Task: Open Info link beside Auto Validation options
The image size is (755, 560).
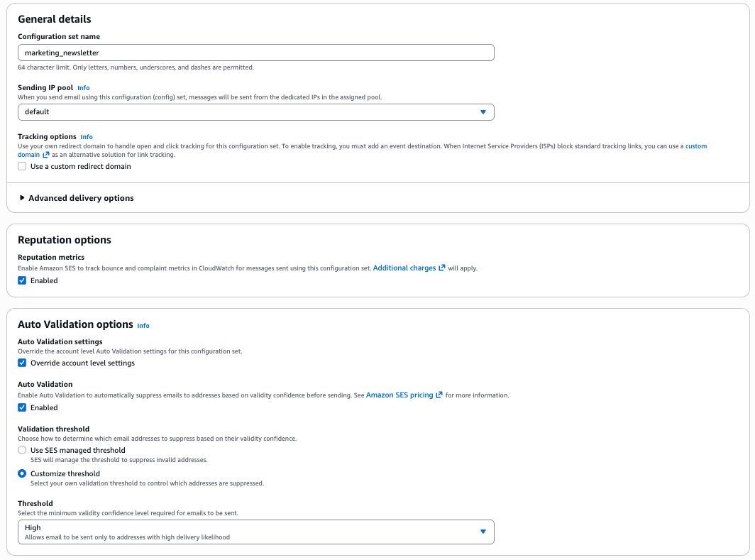Action: click(143, 326)
